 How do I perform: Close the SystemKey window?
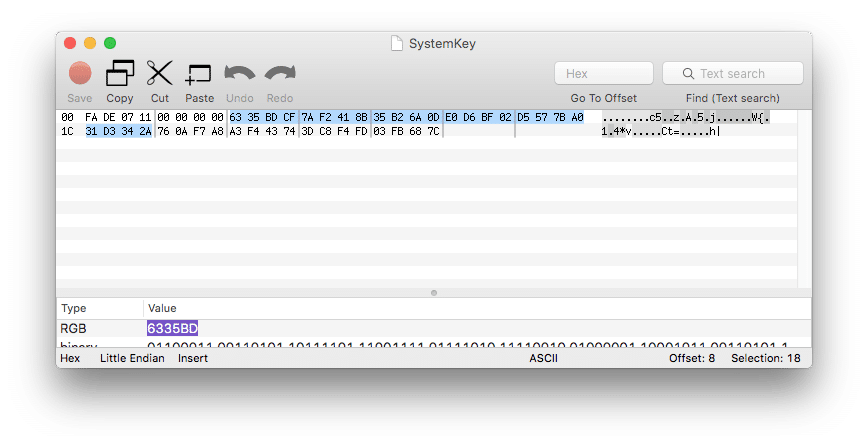click(x=70, y=43)
